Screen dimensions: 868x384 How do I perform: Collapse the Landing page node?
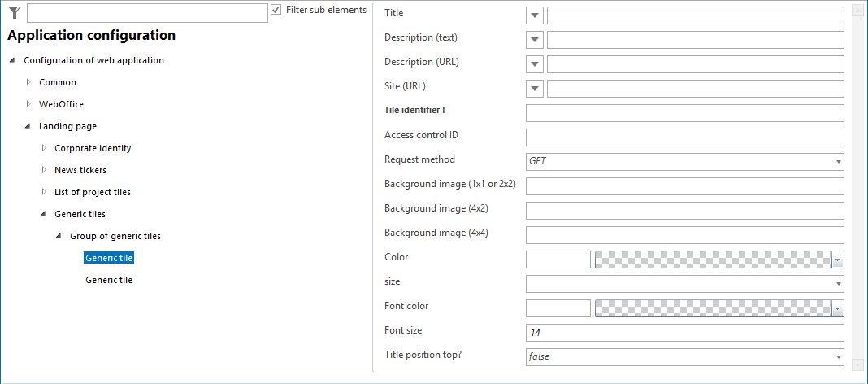pos(28,126)
